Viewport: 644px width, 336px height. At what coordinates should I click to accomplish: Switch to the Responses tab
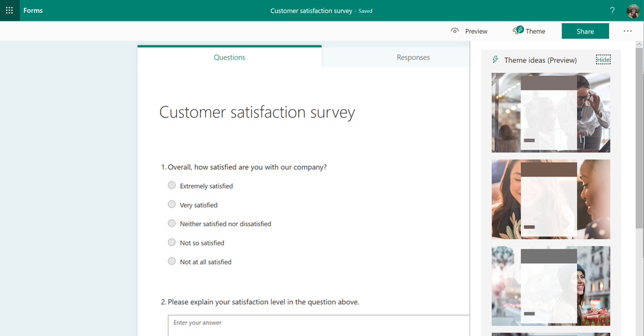coord(413,58)
